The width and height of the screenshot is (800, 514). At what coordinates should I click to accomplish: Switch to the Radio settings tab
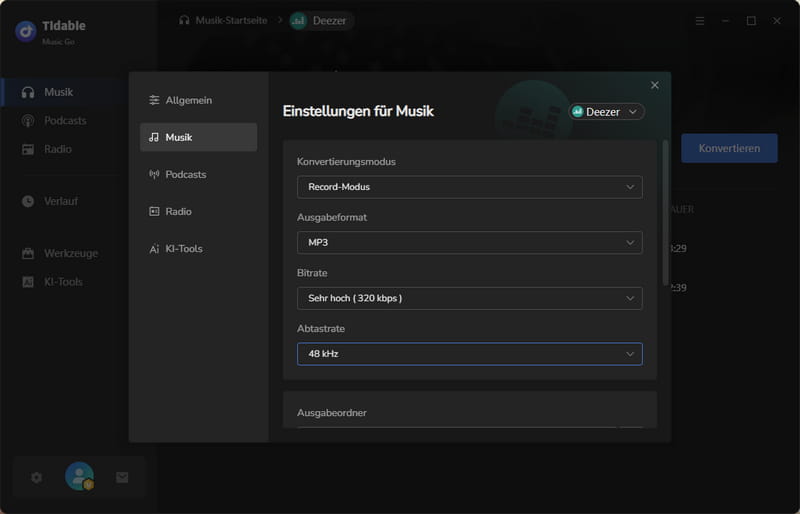tap(198, 211)
